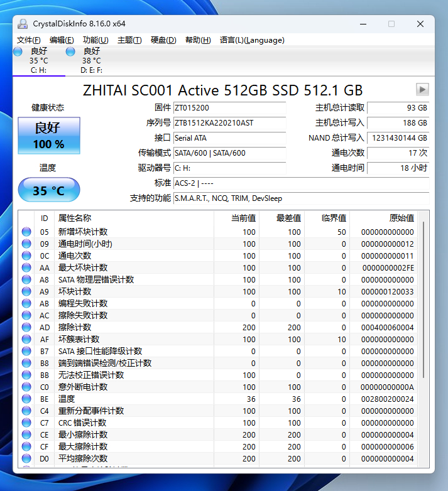This screenshot has height=491, width=448.
Task: Click status orb for B8 端到端错误检测/校正计数
Action: pos(26,363)
